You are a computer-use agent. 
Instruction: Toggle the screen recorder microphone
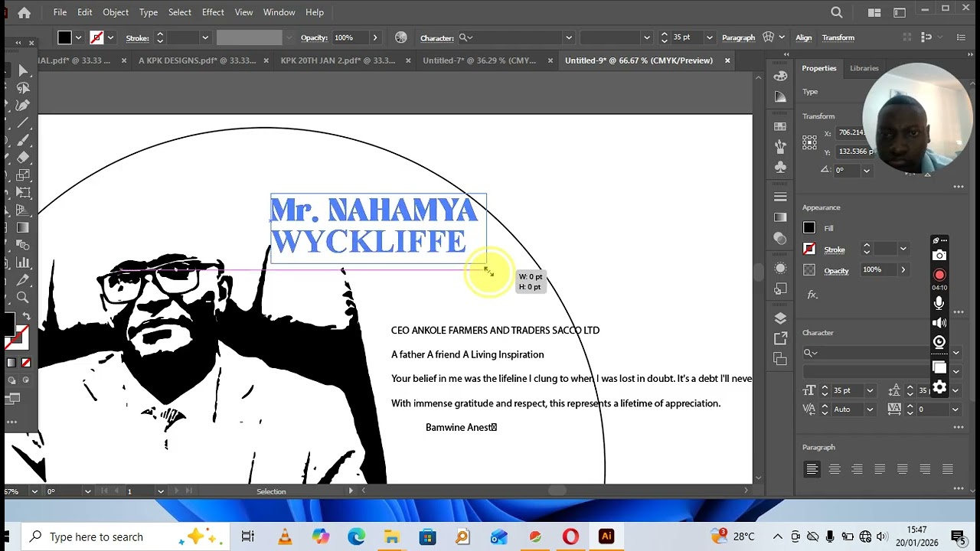click(x=939, y=303)
